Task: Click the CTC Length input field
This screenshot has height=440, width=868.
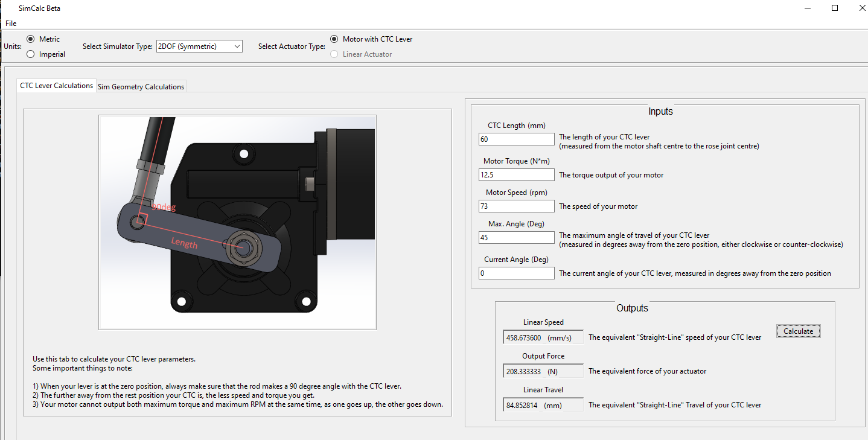Action: point(516,139)
